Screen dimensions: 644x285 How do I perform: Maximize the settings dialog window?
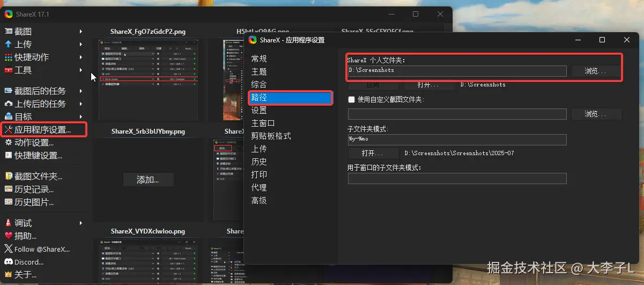(602, 40)
